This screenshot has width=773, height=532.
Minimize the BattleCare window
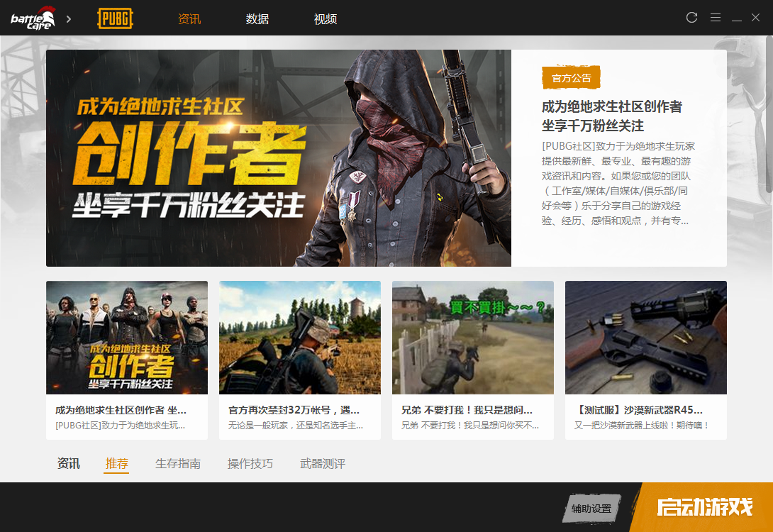(x=737, y=18)
